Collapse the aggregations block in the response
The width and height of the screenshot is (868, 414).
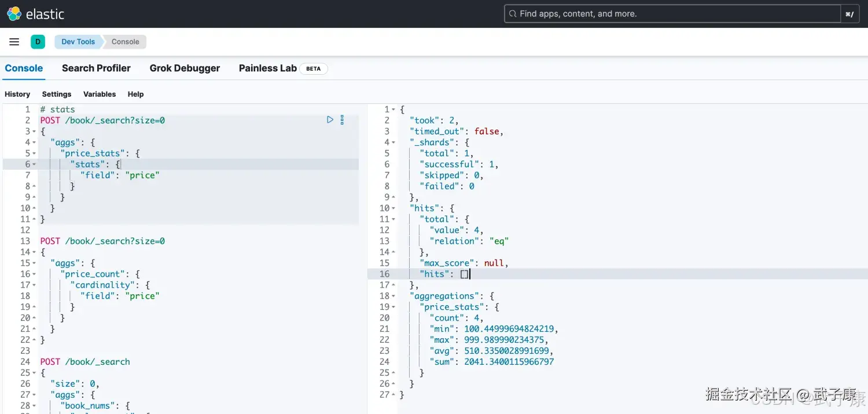pos(392,296)
